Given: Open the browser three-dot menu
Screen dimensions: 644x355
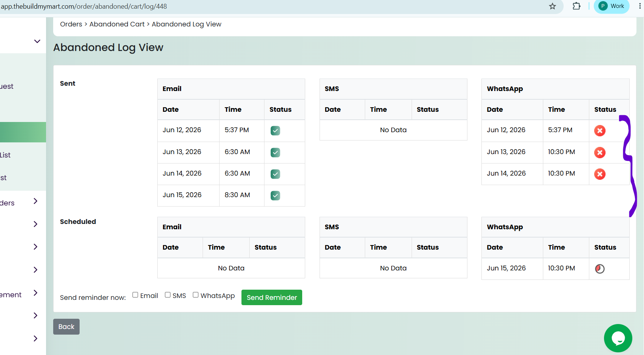Looking at the screenshot, I should pyautogui.click(x=640, y=6).
